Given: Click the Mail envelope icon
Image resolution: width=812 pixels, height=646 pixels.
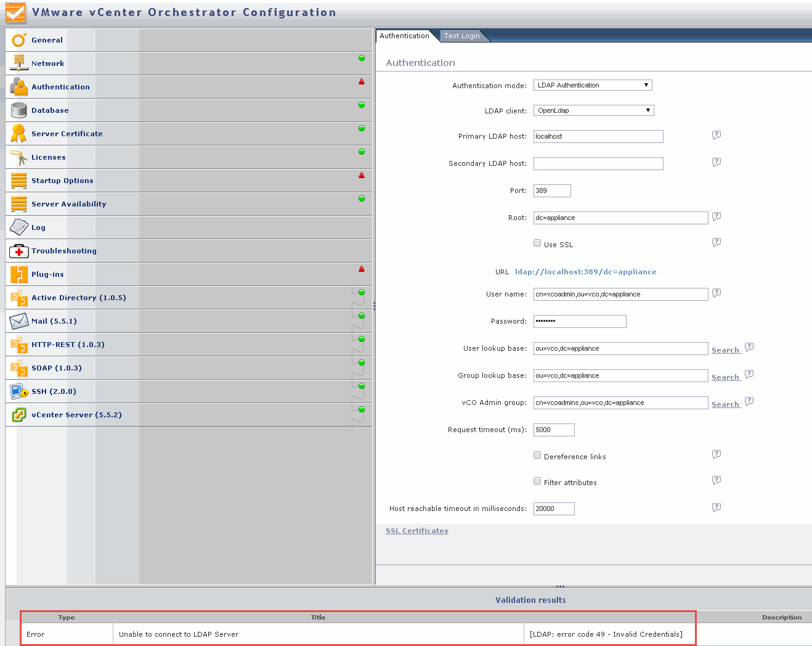Looking at the screenshot, I should point(19,321).
